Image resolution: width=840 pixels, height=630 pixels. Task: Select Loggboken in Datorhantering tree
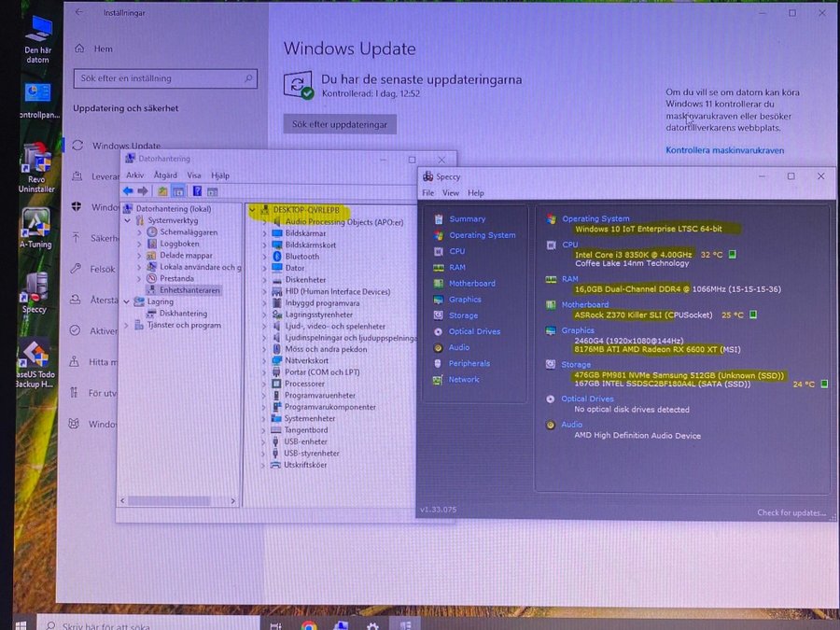(179, 244)
